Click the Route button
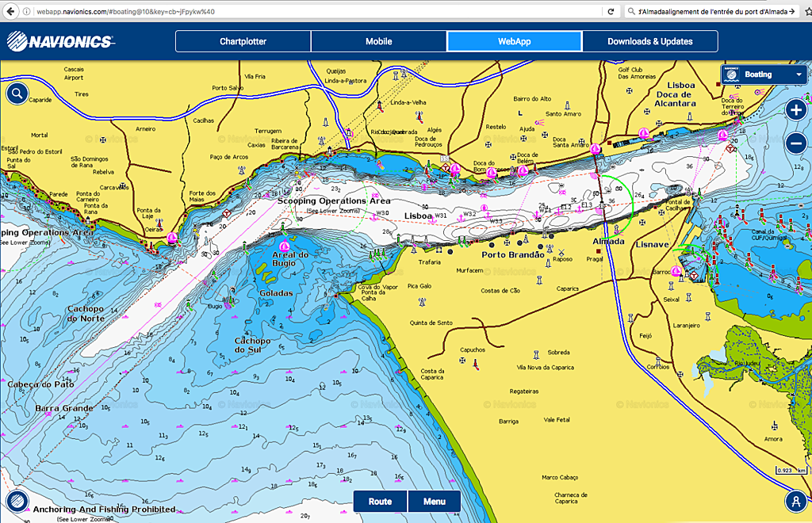 coord(380,502)
